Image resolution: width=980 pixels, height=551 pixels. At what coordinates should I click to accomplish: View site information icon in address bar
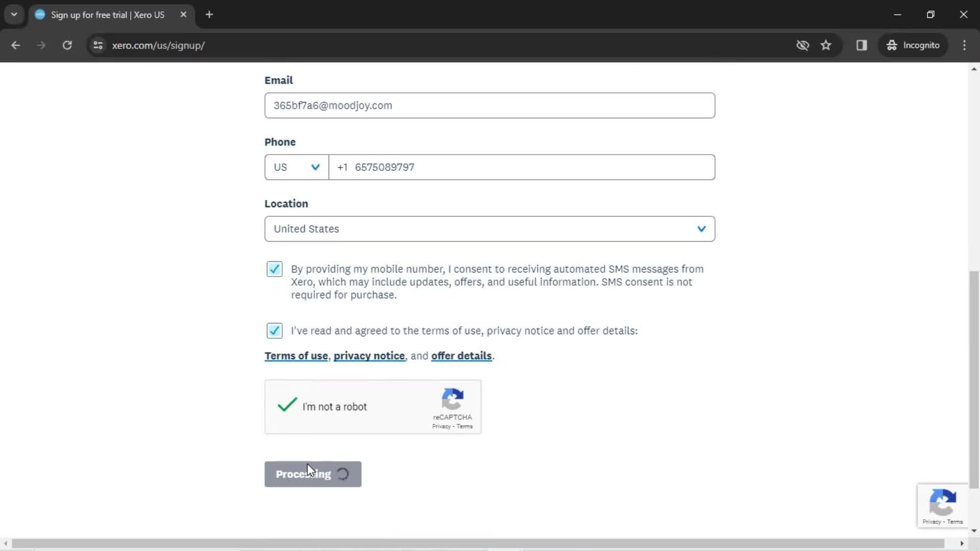coord(98,45)
